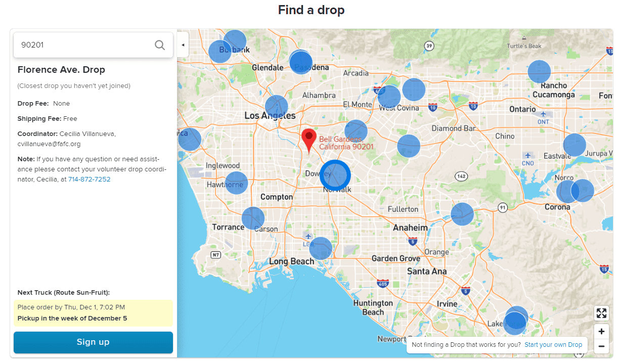
Task: Zoom out on the map
Action: [601, 346]
